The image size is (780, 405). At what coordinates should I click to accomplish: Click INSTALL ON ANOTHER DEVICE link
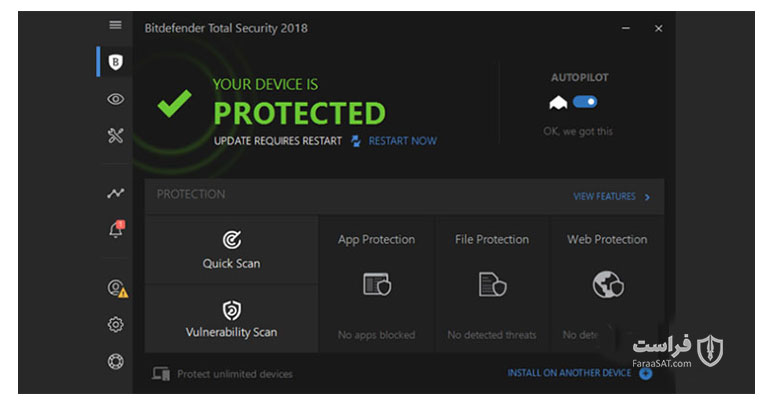(569, 373)
